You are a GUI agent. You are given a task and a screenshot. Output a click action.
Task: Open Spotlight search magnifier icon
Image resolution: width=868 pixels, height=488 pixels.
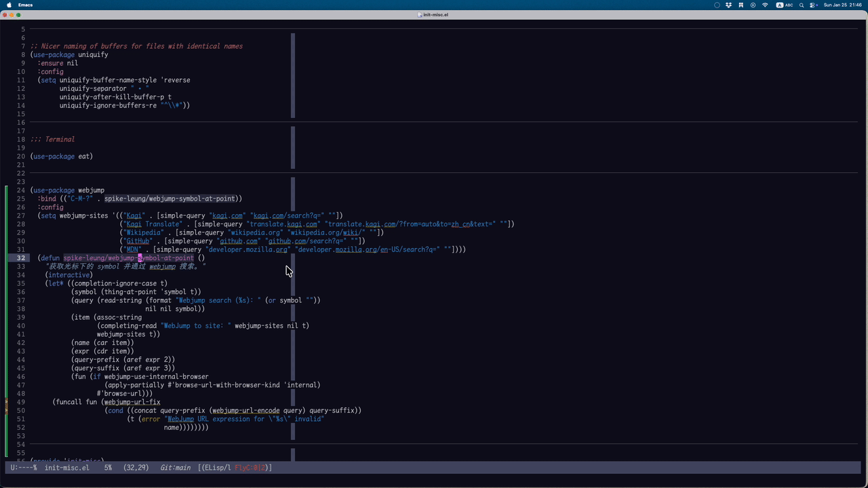(x=802, y=5)
